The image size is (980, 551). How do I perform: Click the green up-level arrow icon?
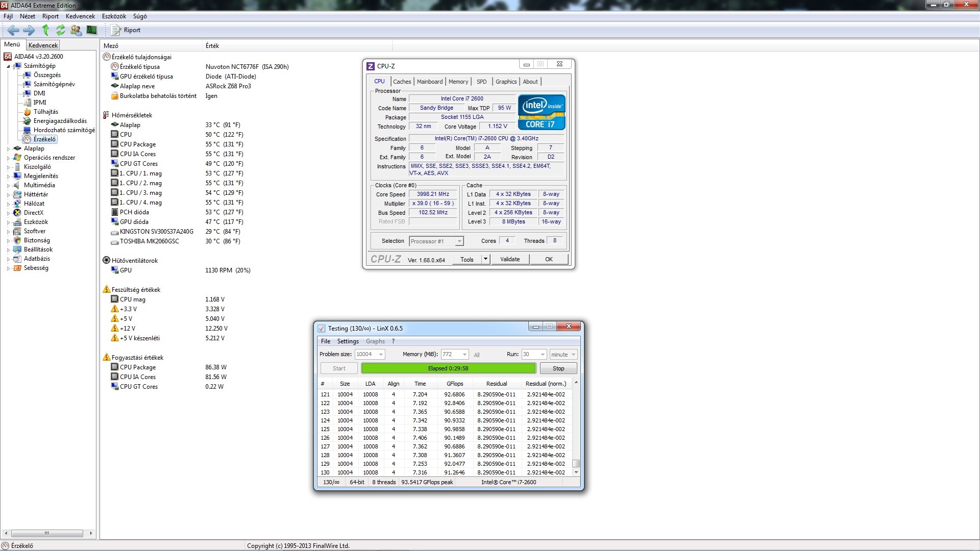click(x=45, y=30)
